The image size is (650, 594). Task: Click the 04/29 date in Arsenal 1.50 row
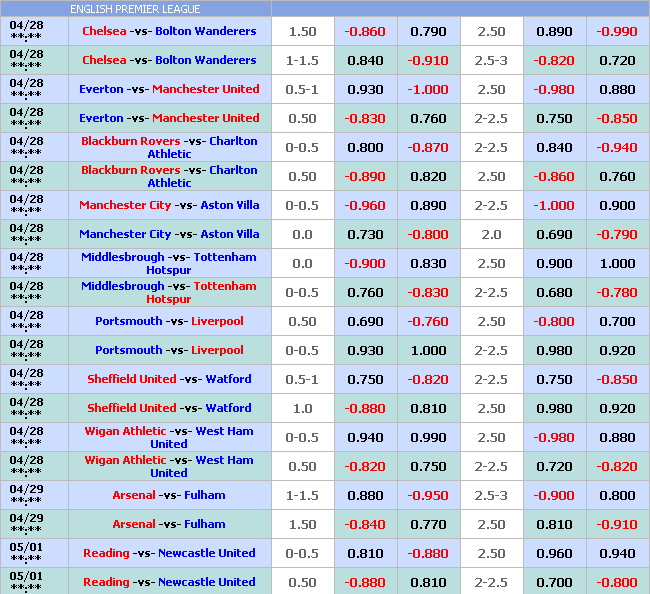[26, 518]
